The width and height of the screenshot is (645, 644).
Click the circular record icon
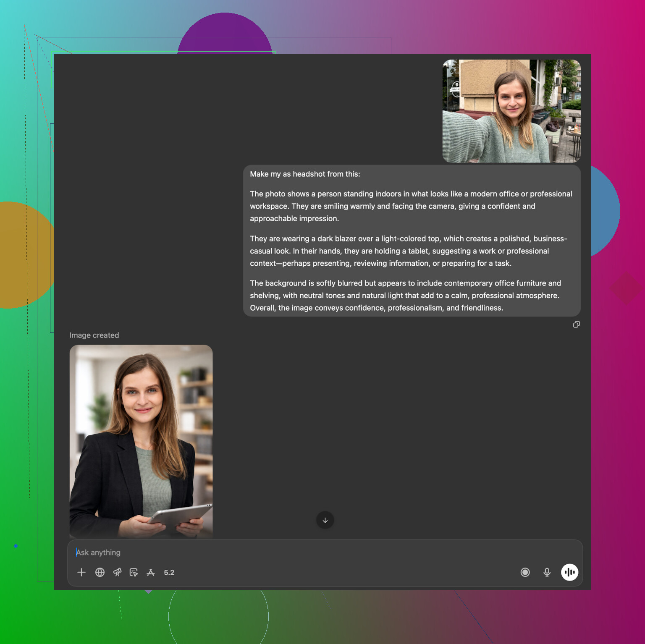[x=525, y=572]
